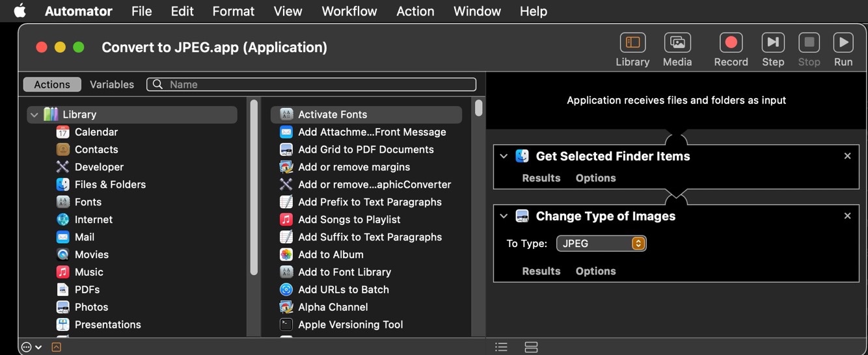The image size is (868, 355).
Task: Switch to the Variables tab
Action: (x=112, y=85)
